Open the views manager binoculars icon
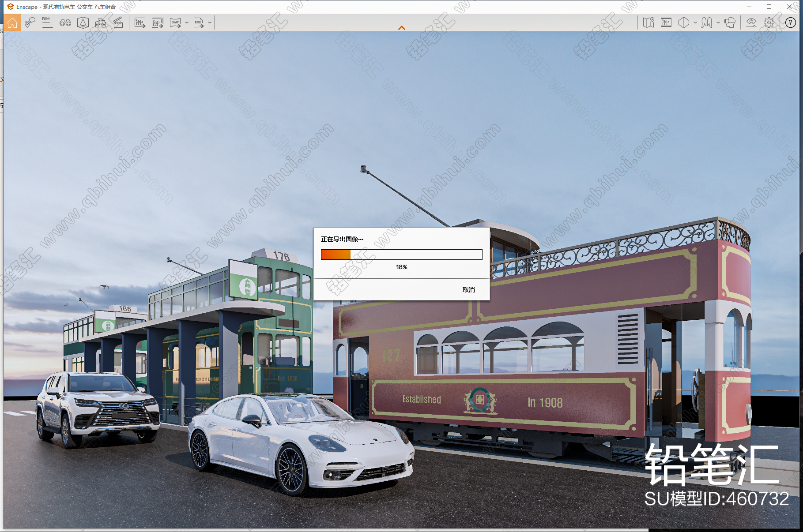 (x=65, y=22)
